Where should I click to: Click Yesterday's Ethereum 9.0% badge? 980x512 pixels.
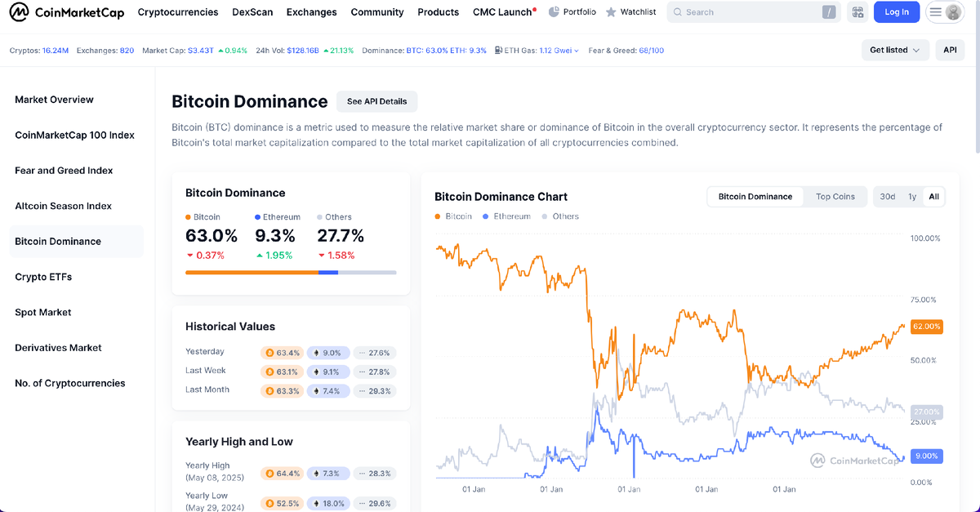click(x=328, y=353)
